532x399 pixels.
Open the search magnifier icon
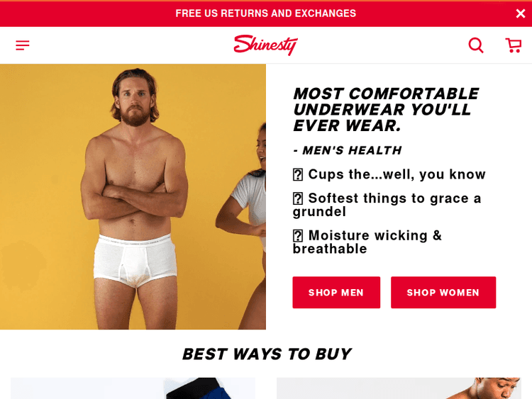pyautogui.click(x=476, y=45)
